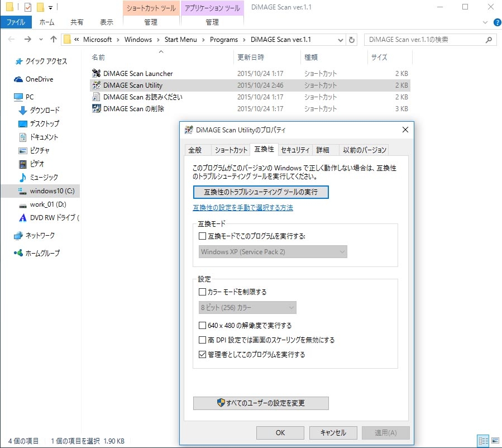Image resolution: width=502 pixels, height=448 pixels.
Task: Go up one folder level arrow
Action: coord(54,40)
